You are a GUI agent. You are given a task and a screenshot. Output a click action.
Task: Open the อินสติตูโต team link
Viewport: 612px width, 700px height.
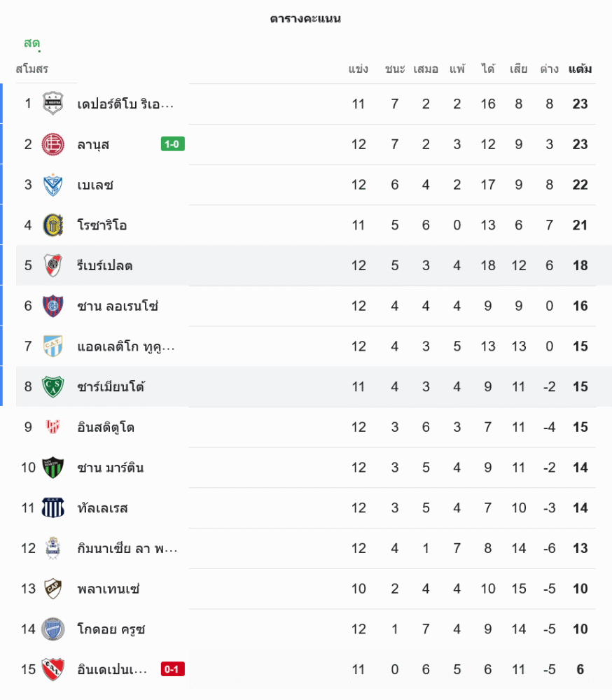106,427
